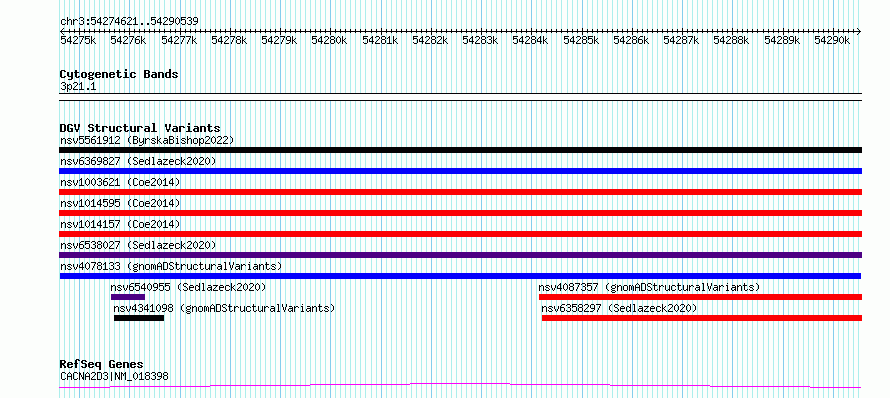Viewport: 890px width, 398px height.
Task: Click the 54281k ruler position
Action: (x=380, y=40)
